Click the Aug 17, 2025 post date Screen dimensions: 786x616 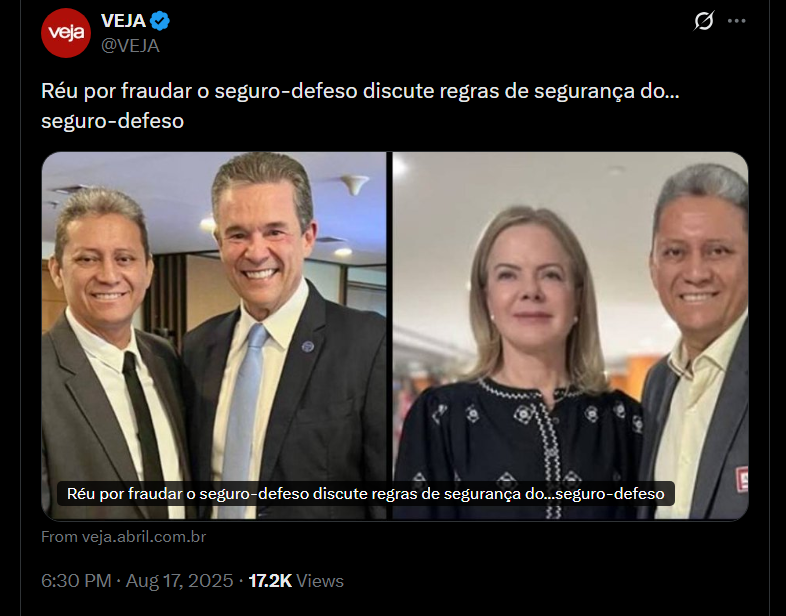click(x=179, y=581)
